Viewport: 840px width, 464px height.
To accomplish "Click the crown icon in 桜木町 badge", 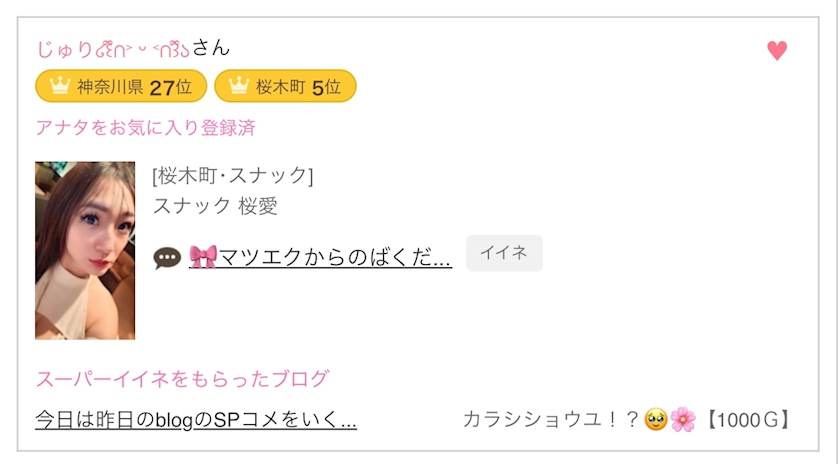I will (237, 86).
